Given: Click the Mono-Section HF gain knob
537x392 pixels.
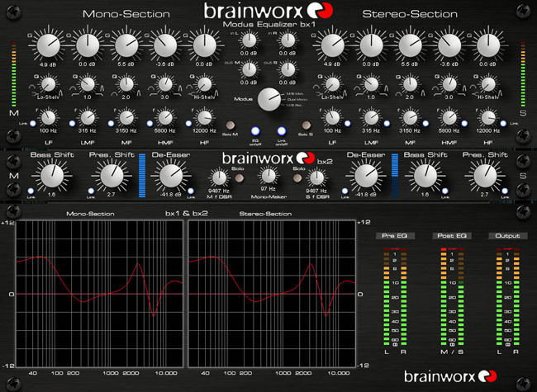Looking at the screenshot, I should [x=204, y=45].
